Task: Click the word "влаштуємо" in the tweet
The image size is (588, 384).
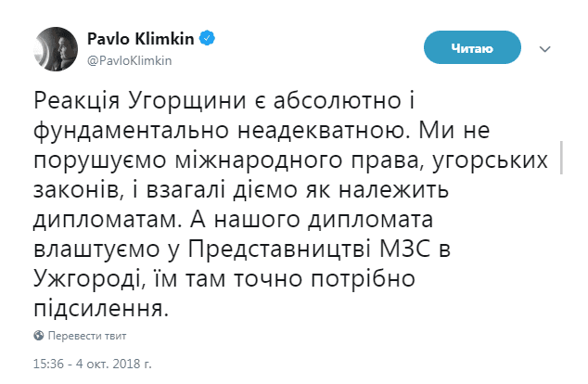Action: [96, 249]
